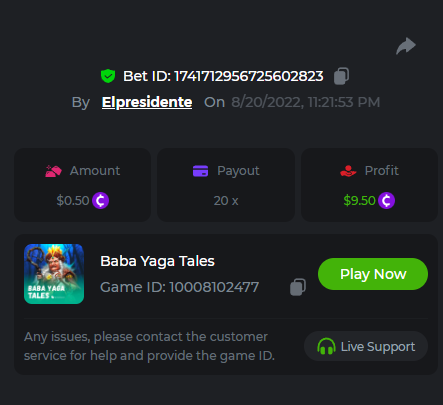Click the share arrow icon
This screenshot has height=405, width=443.
[x=406, y=46]
